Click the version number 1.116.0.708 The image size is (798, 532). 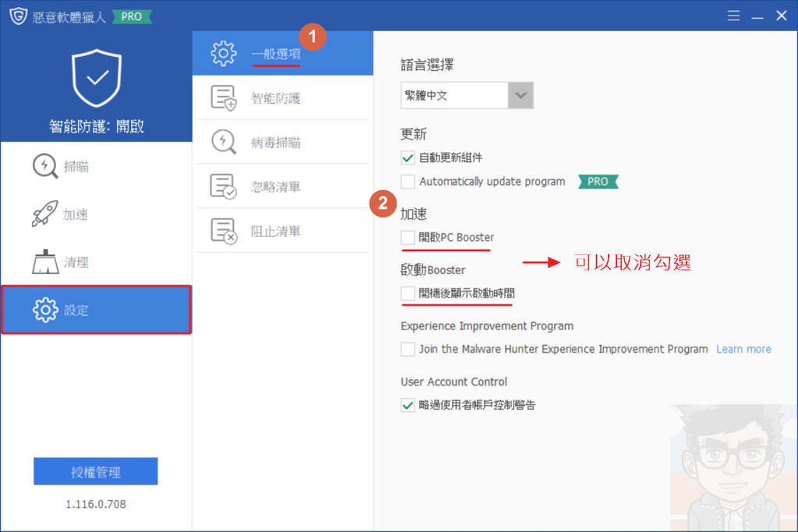96,504
